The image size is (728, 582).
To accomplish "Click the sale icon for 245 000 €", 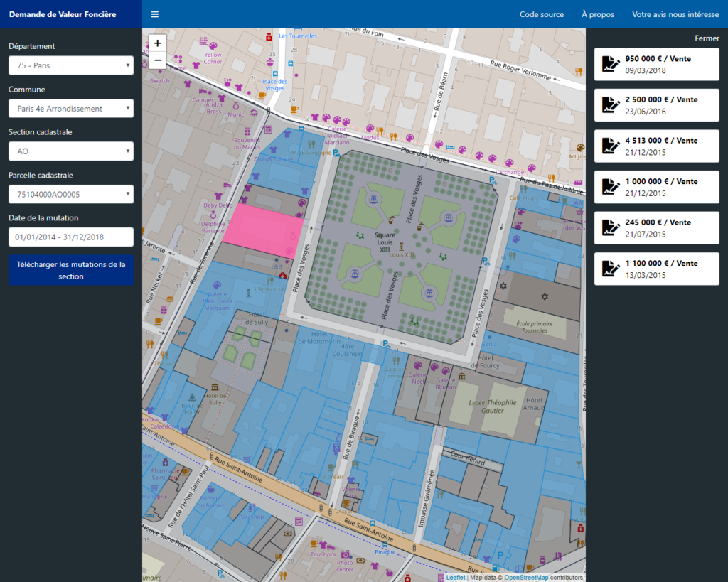I will [x=610, y=228].
